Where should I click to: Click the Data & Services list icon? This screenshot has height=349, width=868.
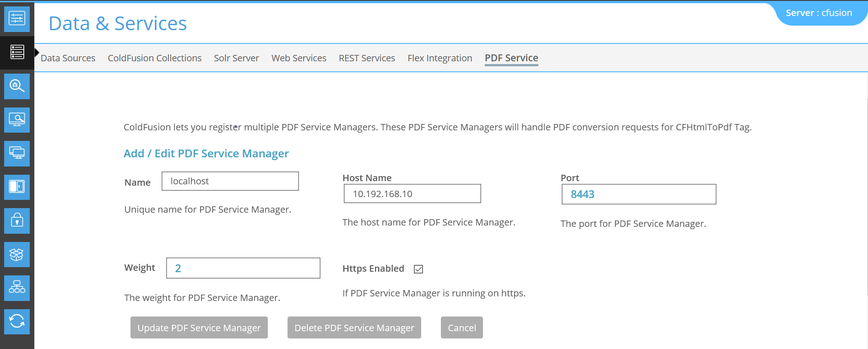[17, 52]
